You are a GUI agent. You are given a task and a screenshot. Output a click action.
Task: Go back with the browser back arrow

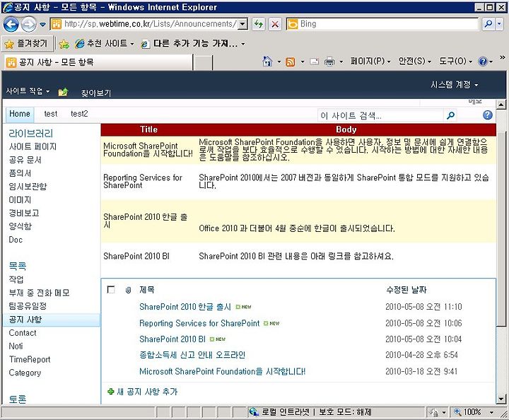[11, 24]
